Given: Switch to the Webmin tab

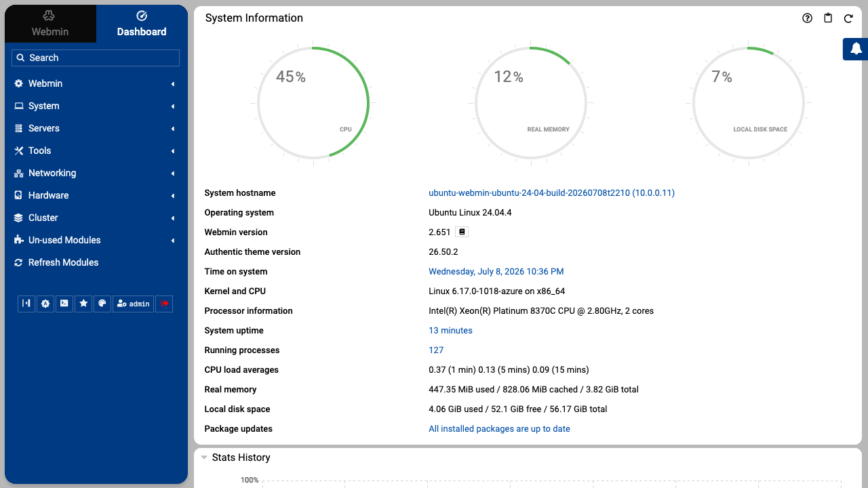Looking at the screenshot, I should point(50,24).
